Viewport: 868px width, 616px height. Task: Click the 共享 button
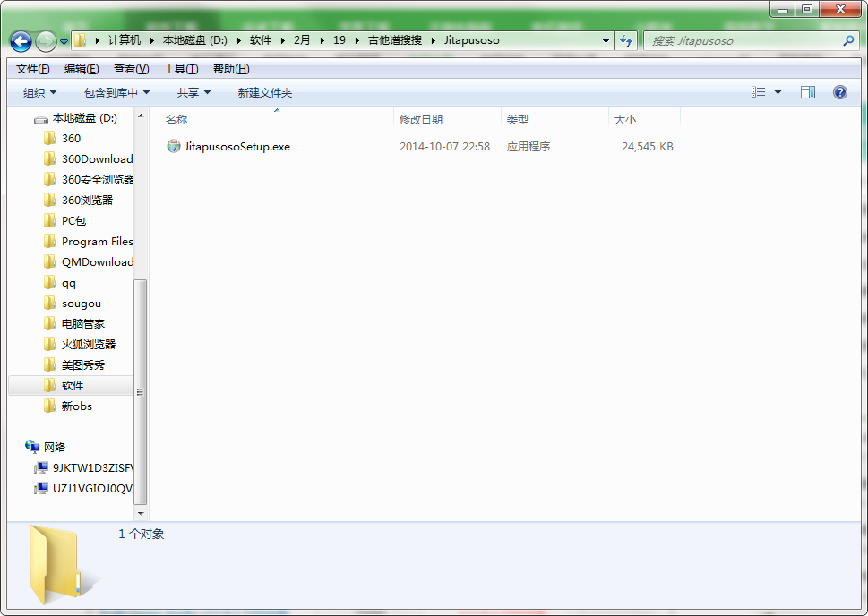pyautogui.click(x=193, y=92)
